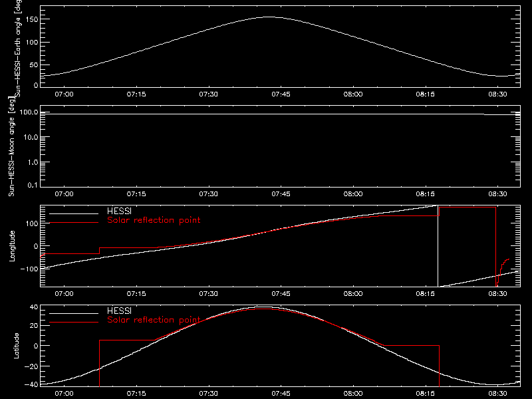Click the 40 tick label on Latitude plot
Screen dimensions: 532x399
tap(34, 307)
